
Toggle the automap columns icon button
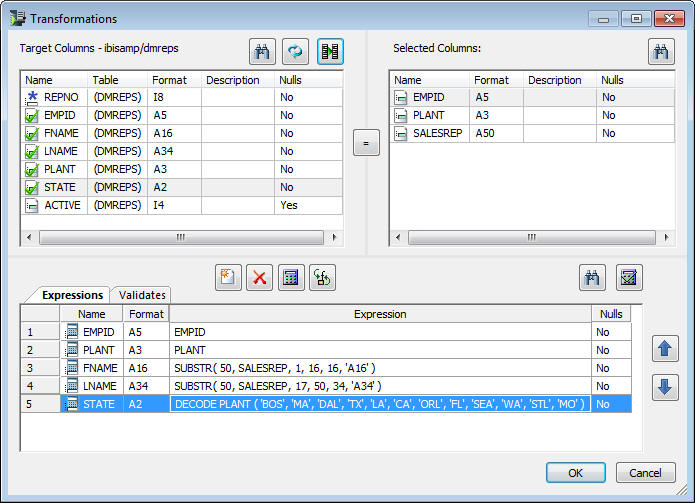(x=330, y=52)
